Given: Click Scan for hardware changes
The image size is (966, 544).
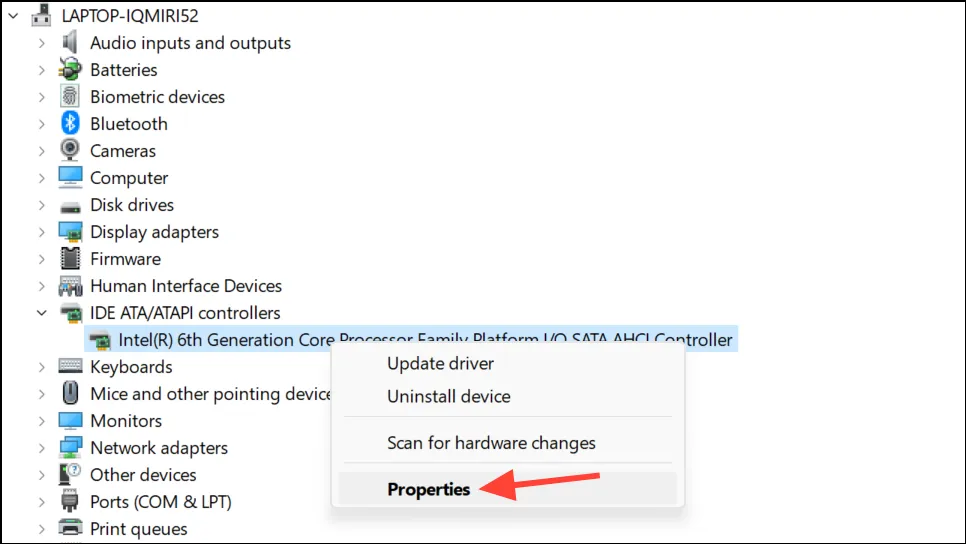Looking at the screenshot, I should [x=491, y=443].
